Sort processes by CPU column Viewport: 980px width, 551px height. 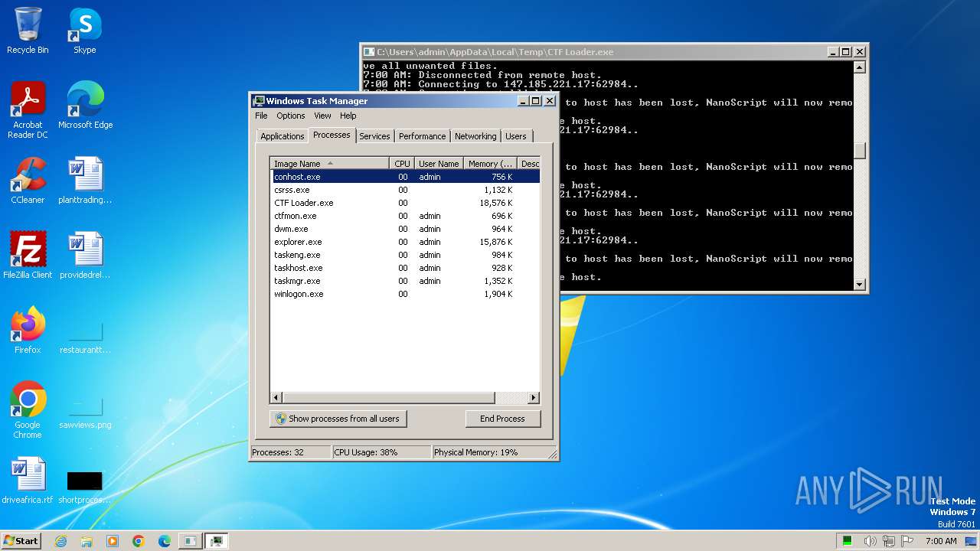pos(402,163)
